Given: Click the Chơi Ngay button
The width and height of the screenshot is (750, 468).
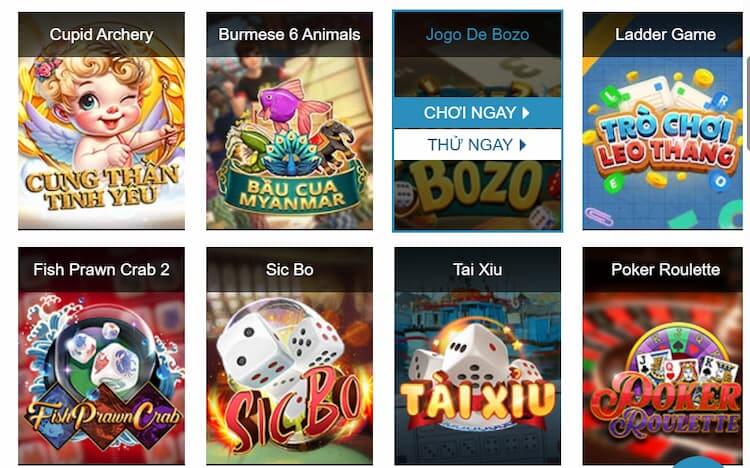Looking at the screenshot, I should (477, 113).
